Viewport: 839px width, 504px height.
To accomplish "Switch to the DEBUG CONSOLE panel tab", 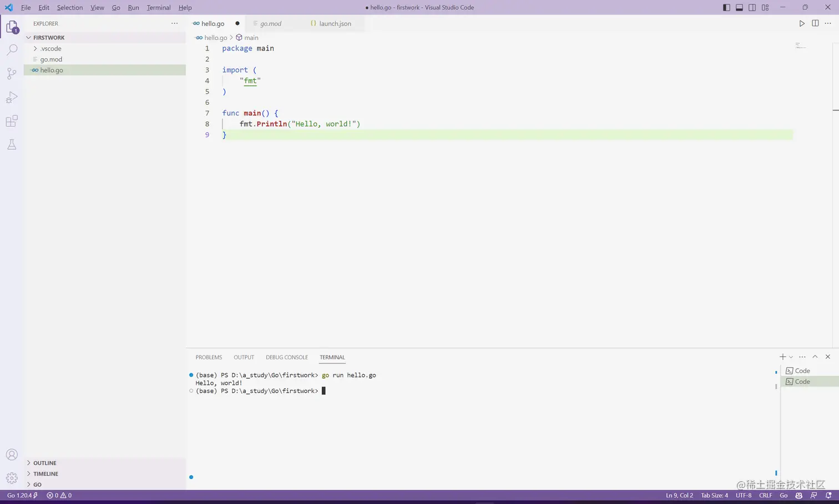I will [287, 357].
